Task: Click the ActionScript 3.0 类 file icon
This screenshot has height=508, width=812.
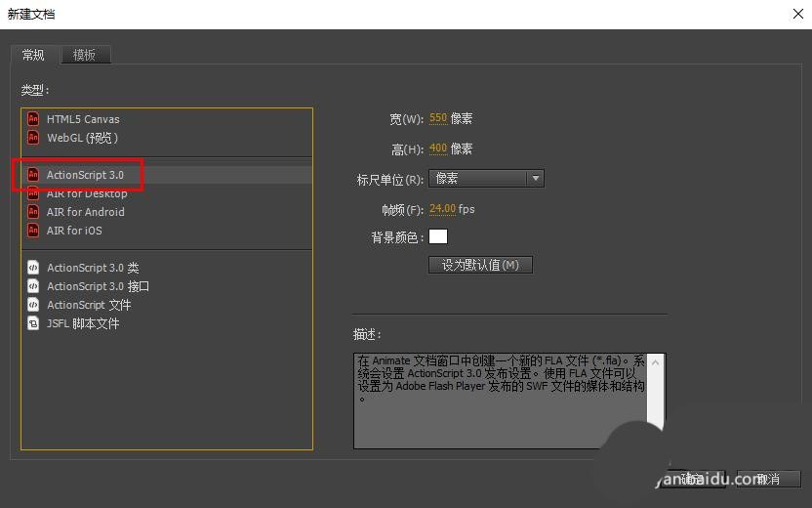Action: [33, 268]
